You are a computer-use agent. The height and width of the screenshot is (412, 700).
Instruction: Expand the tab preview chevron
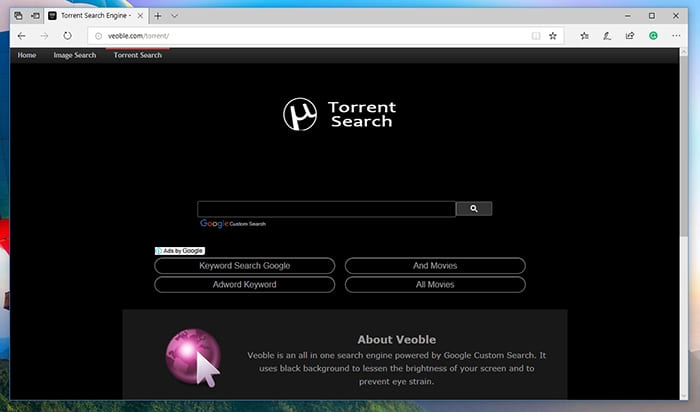[x=175, y=16]
